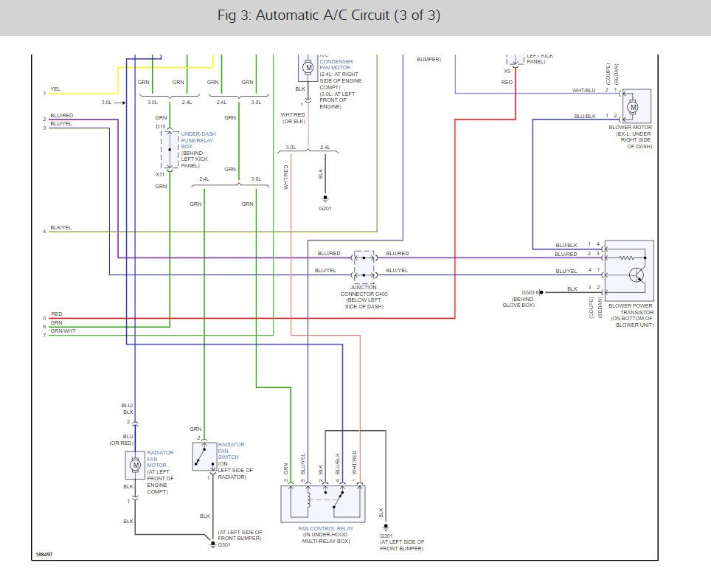This screenshot has height=588, width=711.
Task: Click the 'G503' ground label
Action: coord(528,293)
